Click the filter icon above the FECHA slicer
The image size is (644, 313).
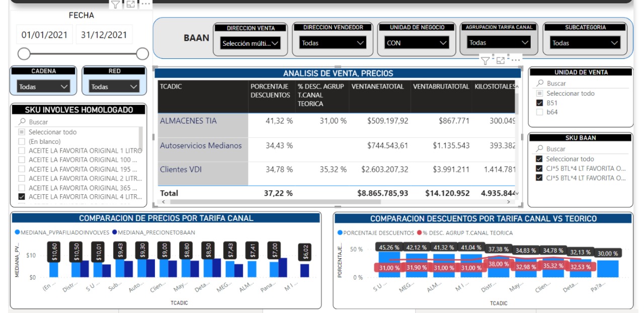pyautogui.click(x=115, y=5)
